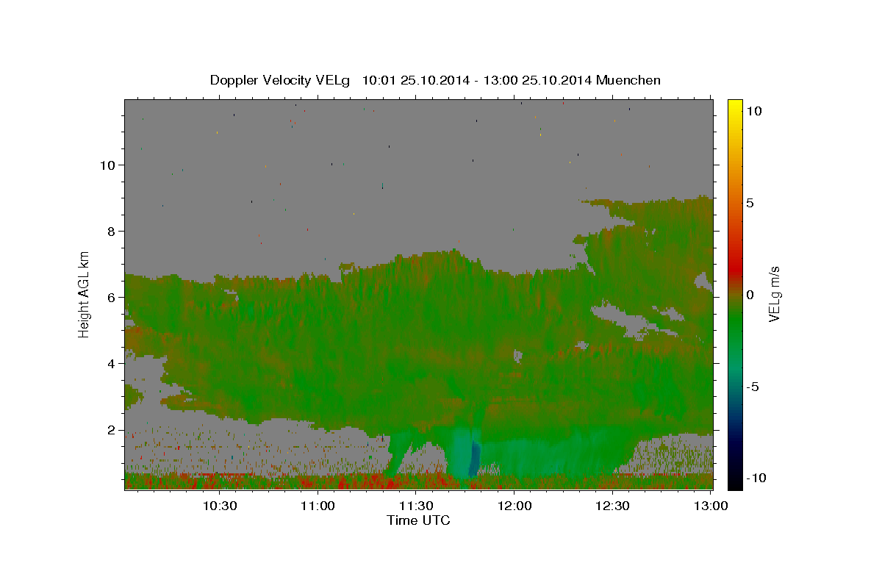Image resolution: width=882 pixels, height=588 pixels.
Task: Click the 'Time UTC' x-axis label
Action: (418, 520)
